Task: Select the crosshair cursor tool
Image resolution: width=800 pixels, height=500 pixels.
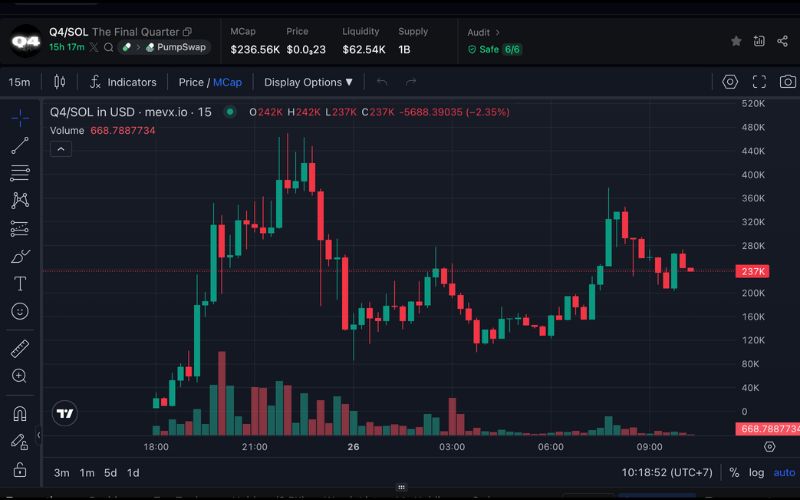Action: (19, 118)
